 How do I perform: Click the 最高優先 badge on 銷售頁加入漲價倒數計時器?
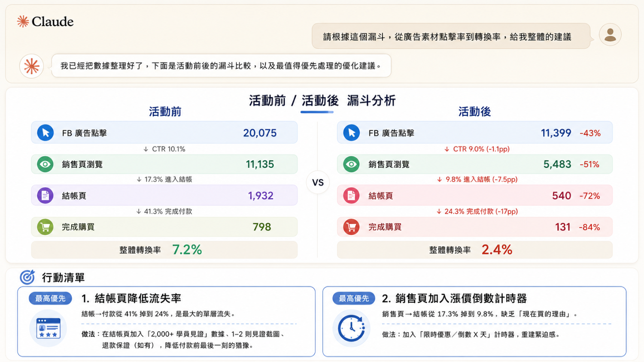click(x=354, y=299)
